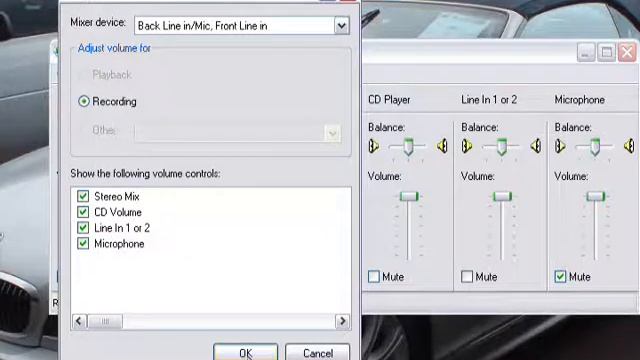Click the CD Player balance slider
Screen dimensions: 640x360
(408, 147)
